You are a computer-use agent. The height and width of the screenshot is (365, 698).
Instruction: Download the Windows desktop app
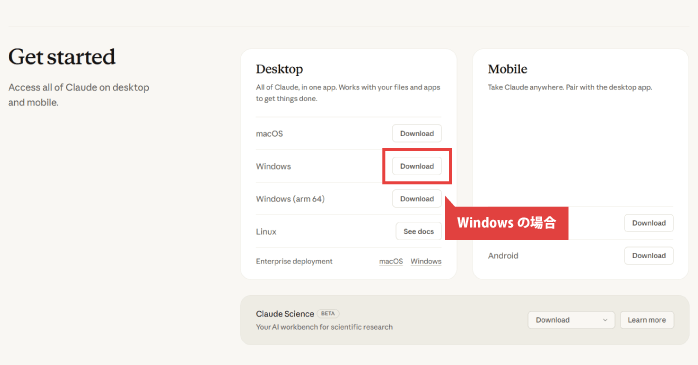(x=417, y=166)
